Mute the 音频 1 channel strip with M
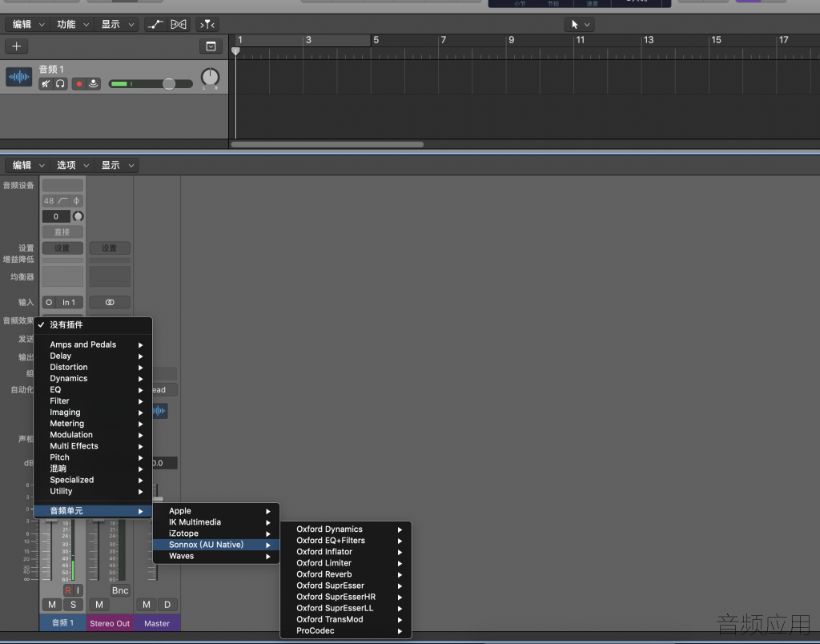 [52, 605]
